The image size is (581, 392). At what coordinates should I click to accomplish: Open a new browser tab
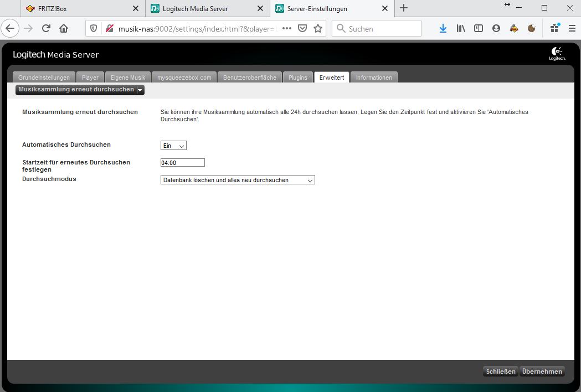pos(404,8)
